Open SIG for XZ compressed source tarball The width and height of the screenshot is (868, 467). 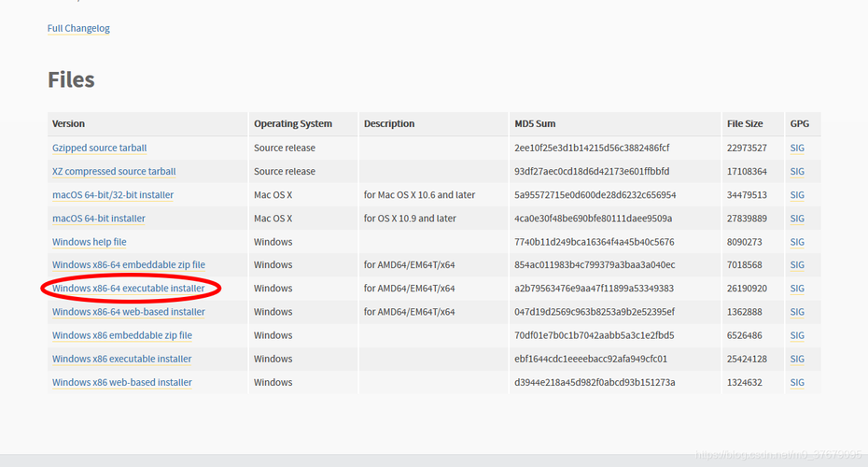point(797,171)
